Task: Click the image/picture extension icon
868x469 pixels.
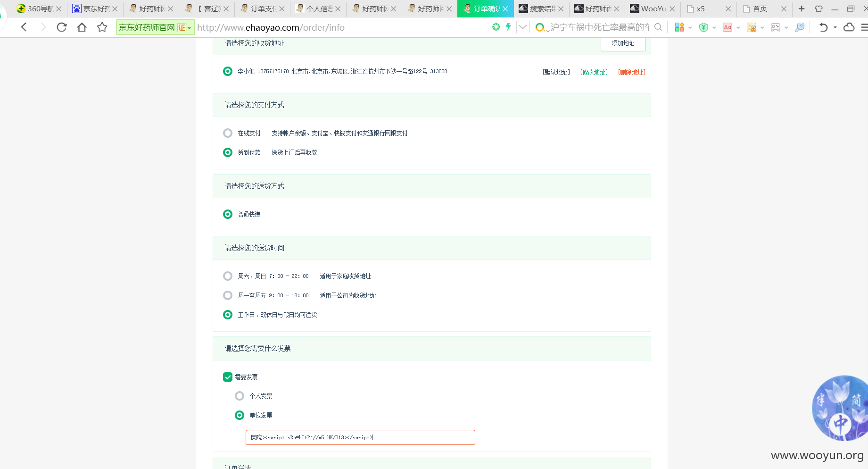Action: click(776, 27)
